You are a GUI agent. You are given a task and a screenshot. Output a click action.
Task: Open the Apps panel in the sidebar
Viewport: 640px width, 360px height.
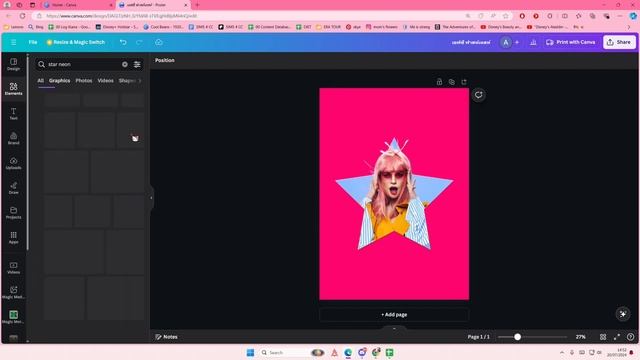(x=13, y=238)
